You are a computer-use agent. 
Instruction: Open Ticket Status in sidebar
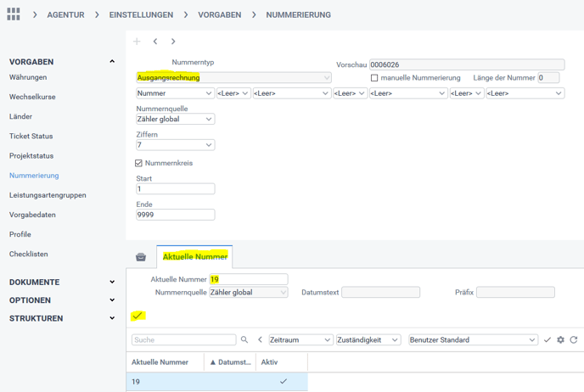pyautogui.click(x=31, y=136)
